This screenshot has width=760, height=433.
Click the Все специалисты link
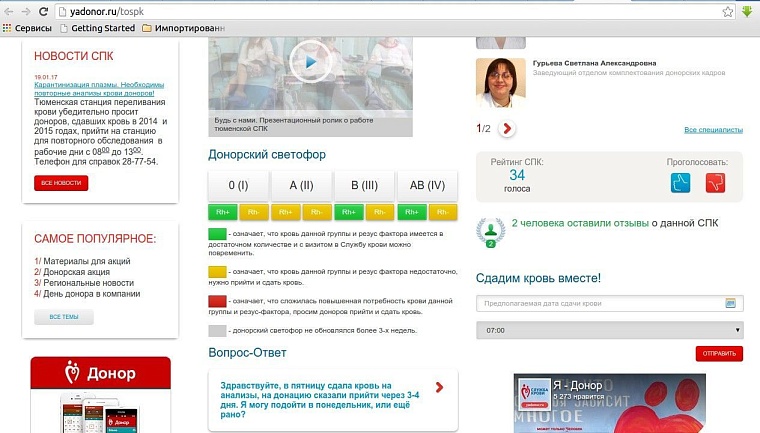click(x=713, y=130)
